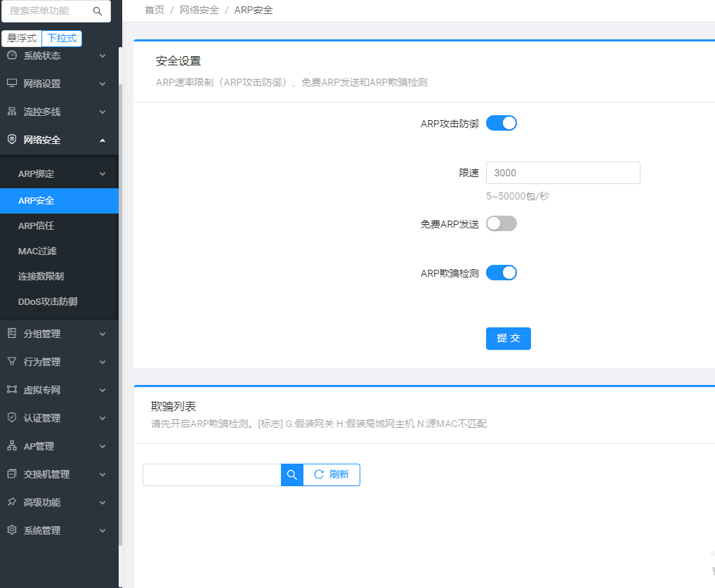Switch menu style to 悬浮式
This screenshot has height=588, width=715.
22,39
